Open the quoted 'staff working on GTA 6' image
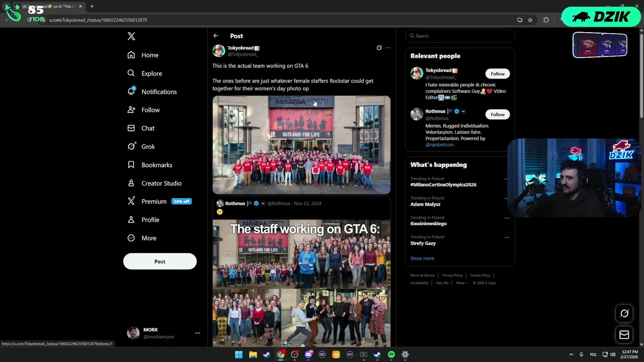644x362 pixels. click(301, 283)
